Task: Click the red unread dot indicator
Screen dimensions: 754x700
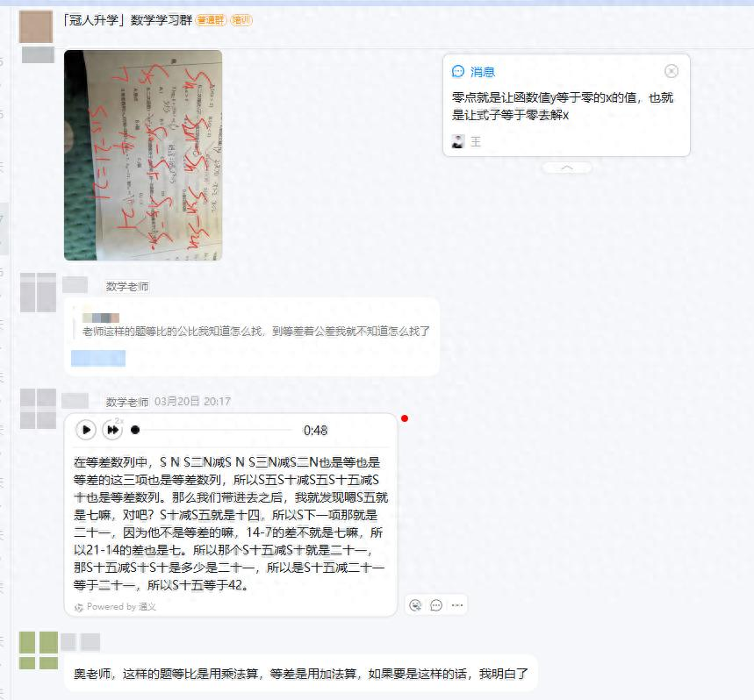Action: [x=405, y=418]
